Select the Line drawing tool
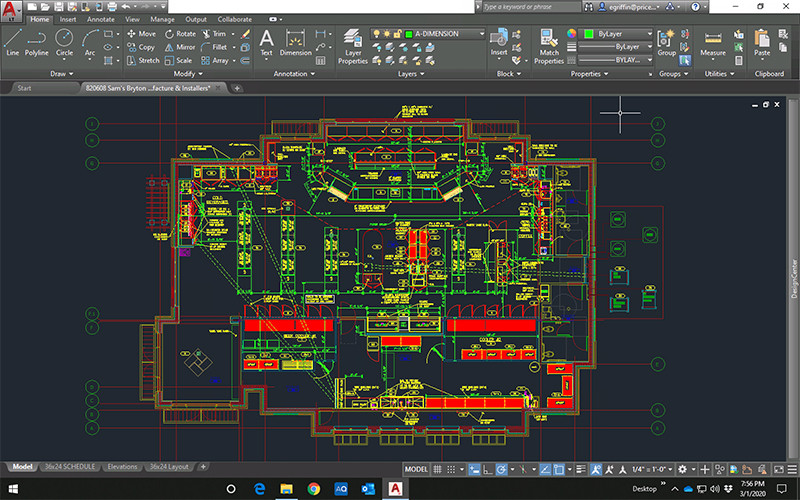800x500 pixels. (13, 41)
